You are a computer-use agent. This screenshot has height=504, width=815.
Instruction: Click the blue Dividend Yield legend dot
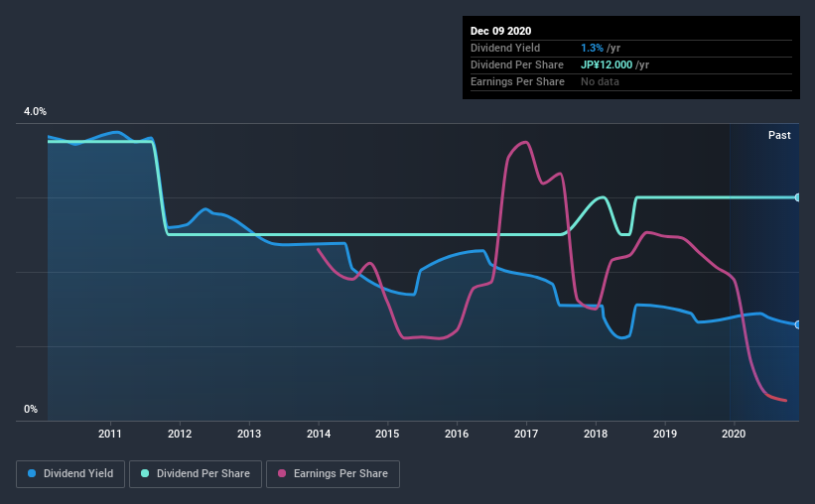point(32,473)
